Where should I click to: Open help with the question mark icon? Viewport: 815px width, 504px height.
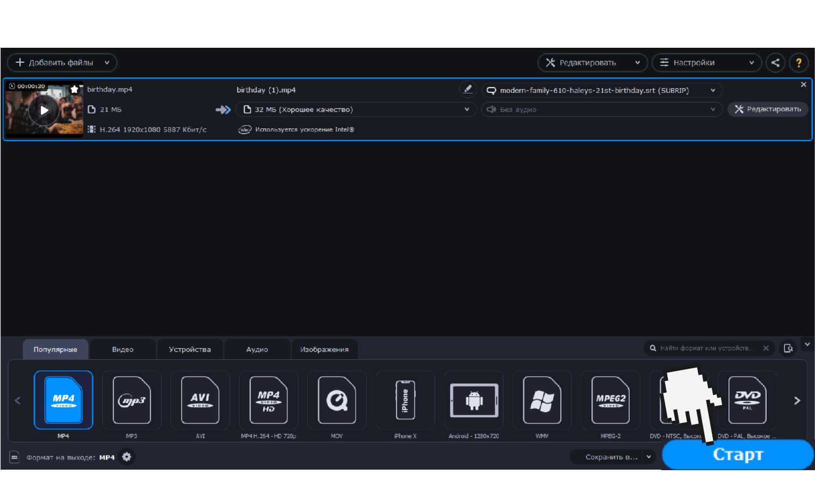tap(798, 63)
